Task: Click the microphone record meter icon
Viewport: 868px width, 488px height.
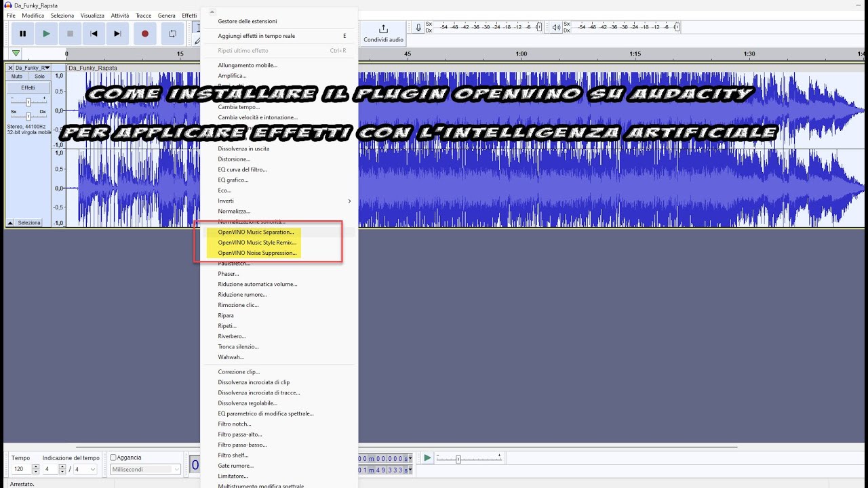Action: tap(418, 27)
